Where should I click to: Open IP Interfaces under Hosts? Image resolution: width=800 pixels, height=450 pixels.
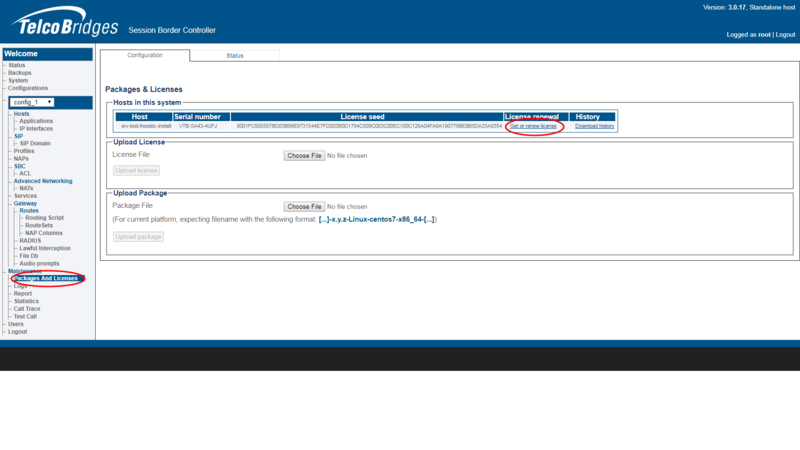36,129
